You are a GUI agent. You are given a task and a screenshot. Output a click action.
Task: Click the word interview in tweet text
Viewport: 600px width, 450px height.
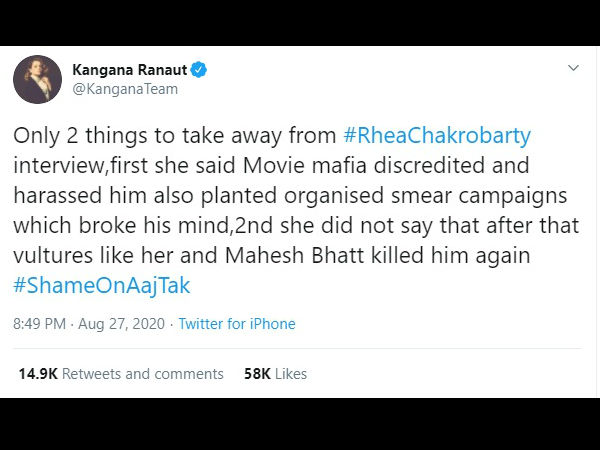(59, 165)
